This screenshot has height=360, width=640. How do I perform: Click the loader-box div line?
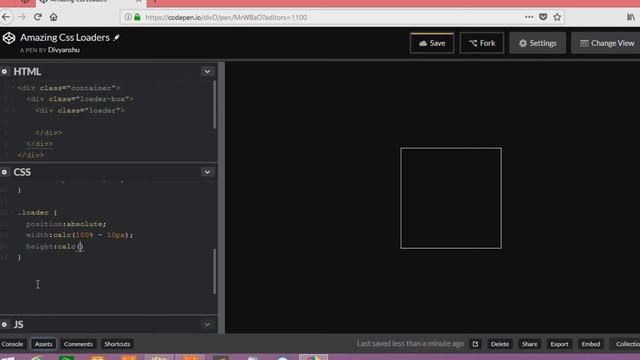(x=80, y=99)
